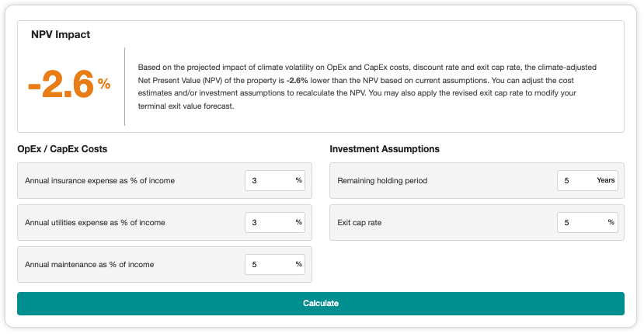Click the 'Annual maintenance as % of income' label
Screen dimensions: 644x334
click(89, 265)
